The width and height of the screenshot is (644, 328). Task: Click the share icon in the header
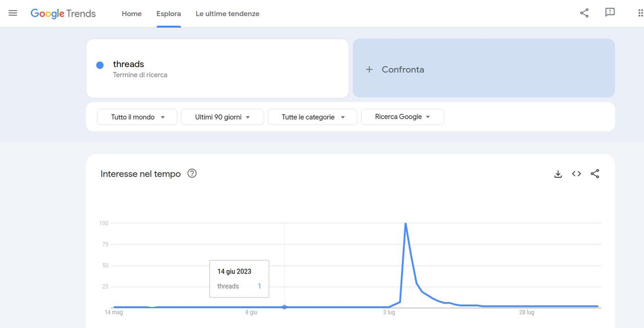(x=584, y=13)
